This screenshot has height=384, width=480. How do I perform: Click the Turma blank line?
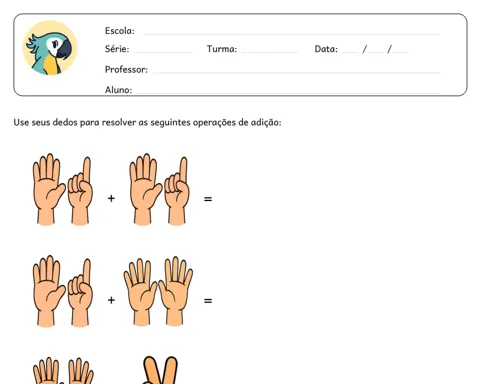pos(270,52)
